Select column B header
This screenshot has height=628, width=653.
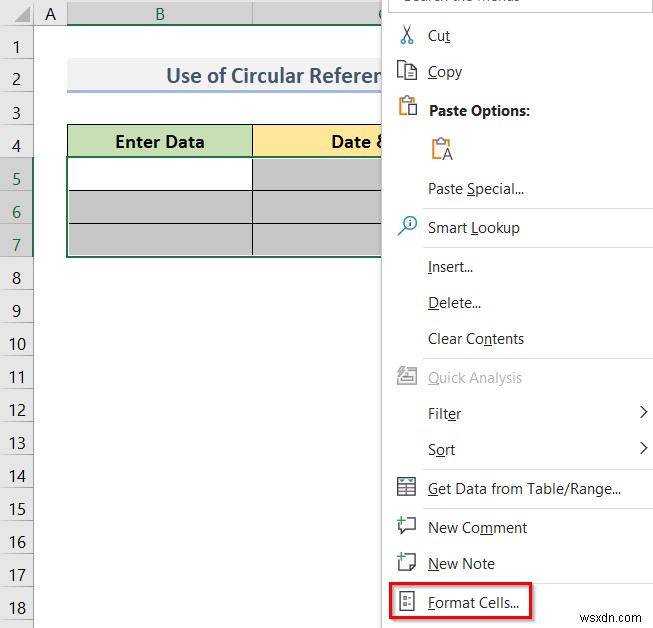click(x=160, y=14)
